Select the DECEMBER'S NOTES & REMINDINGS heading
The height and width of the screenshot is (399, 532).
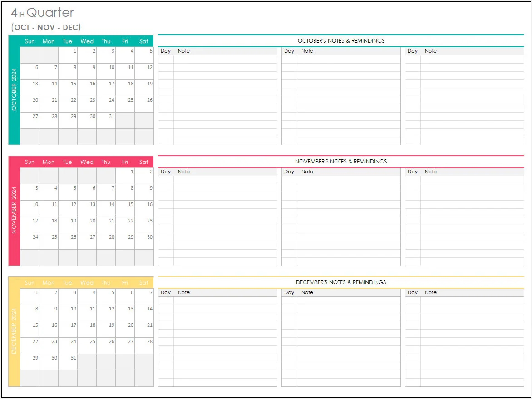(341, 282)
